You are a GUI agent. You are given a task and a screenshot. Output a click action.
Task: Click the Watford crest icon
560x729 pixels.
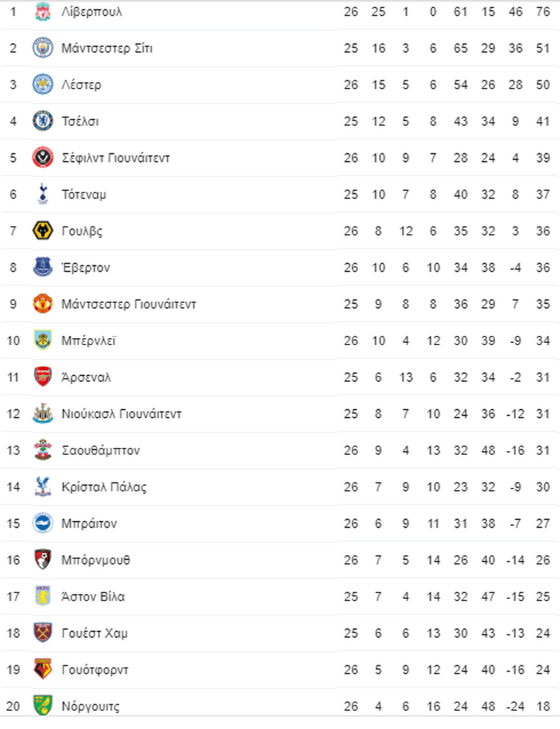pos(43,670)
